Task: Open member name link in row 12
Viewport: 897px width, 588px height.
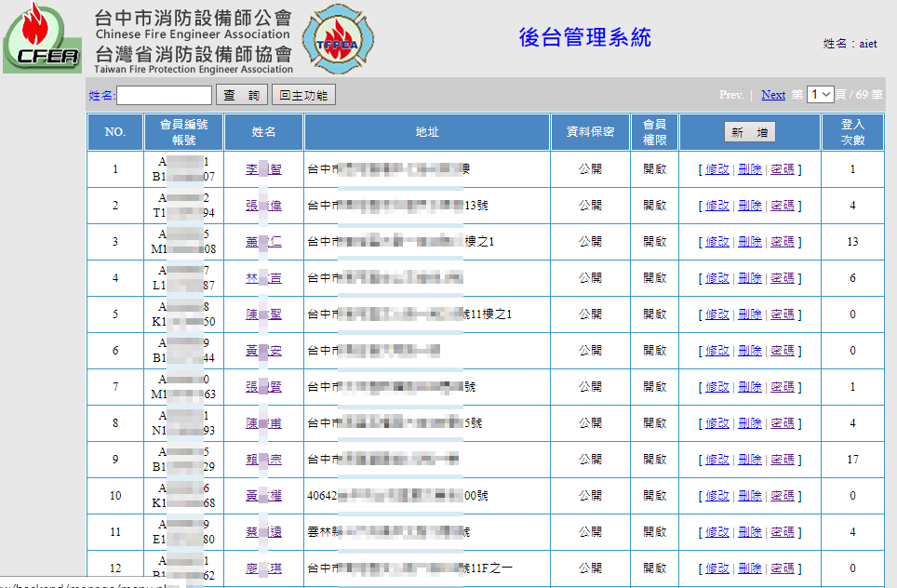Action: 263,568
